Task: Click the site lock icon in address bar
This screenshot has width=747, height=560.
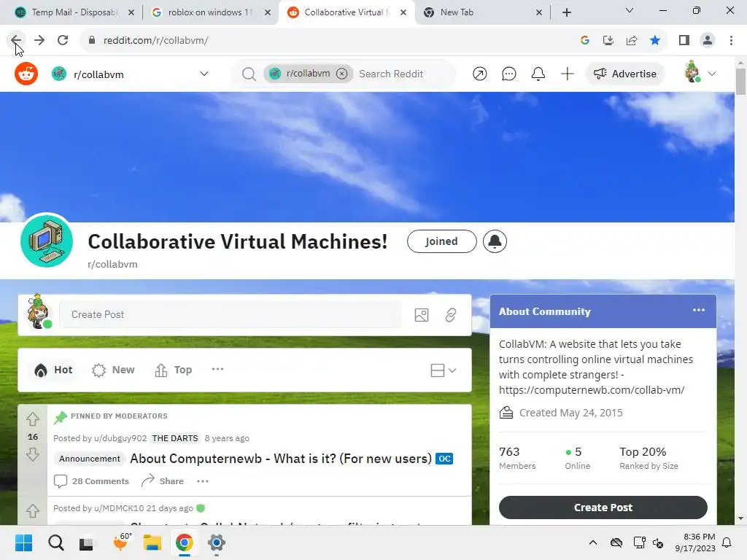Action: [91, 40]
